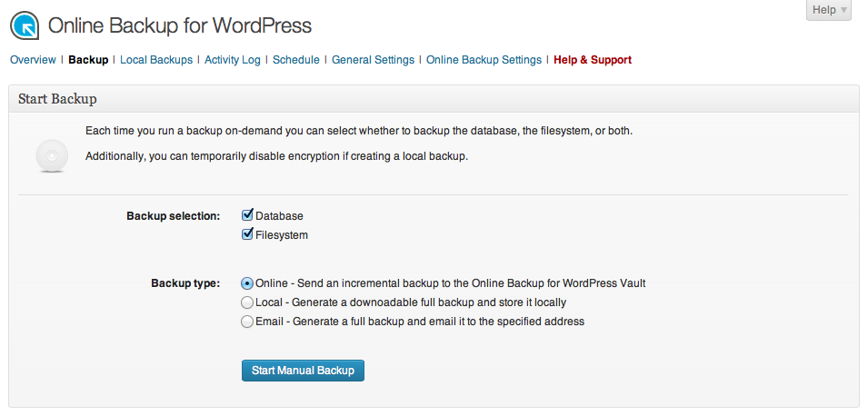Click the Online Backup for WordPress title
Image resolution: width=868 pixels, height=416 pixels.
[x=180, y=25]
